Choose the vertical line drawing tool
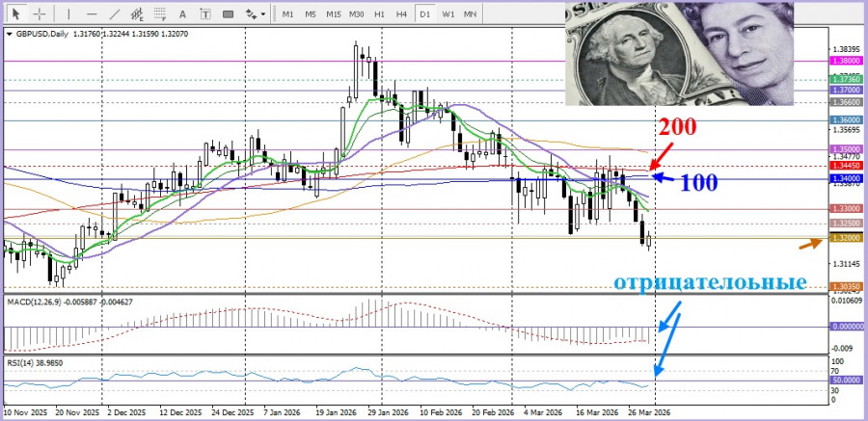Screen dimensions: 868x421 (x=68, y=14)
